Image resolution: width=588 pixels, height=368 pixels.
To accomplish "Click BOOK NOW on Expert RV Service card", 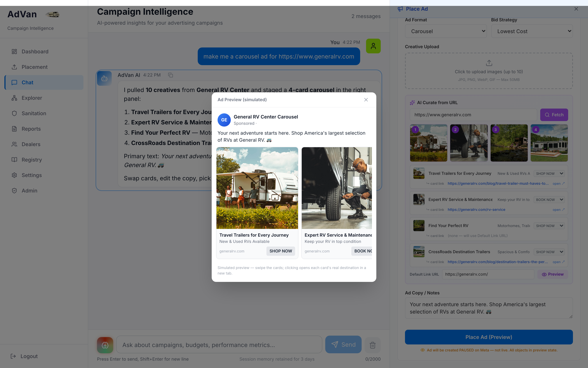I will pyautogui.click(x=362, y=251).
